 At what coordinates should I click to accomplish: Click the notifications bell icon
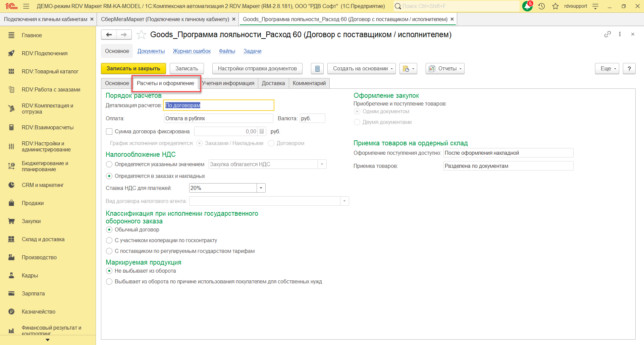[x=527, y=6]
